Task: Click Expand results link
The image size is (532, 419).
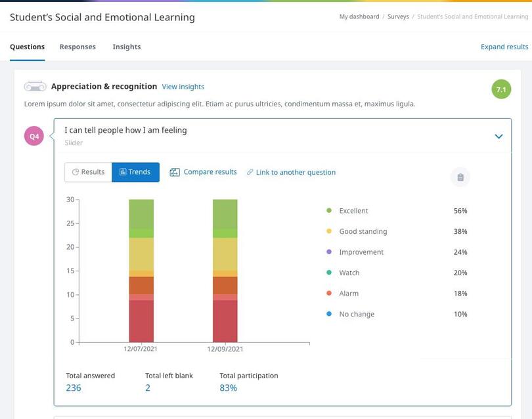Action: pyautogui.click(x=504, y=47)
